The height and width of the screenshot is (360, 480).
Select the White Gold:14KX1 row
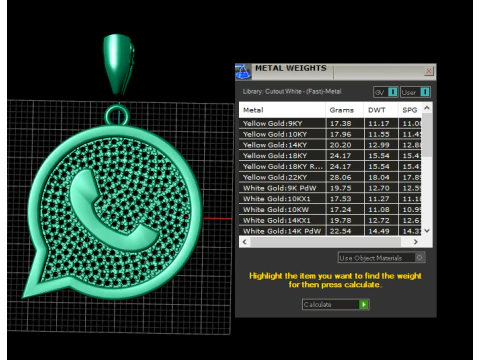point(330,220)
